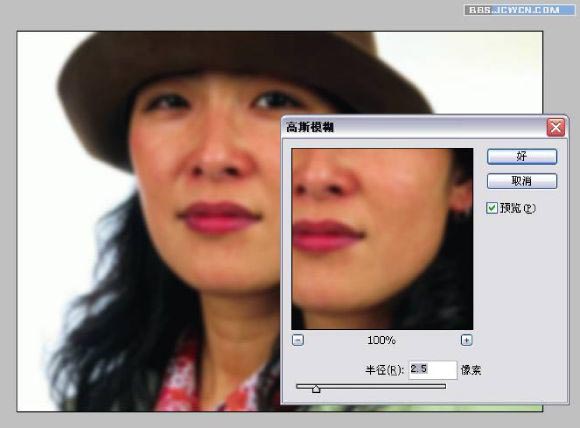Click the 100% zoom level label
580x428 pixels.
pos(381,340)
